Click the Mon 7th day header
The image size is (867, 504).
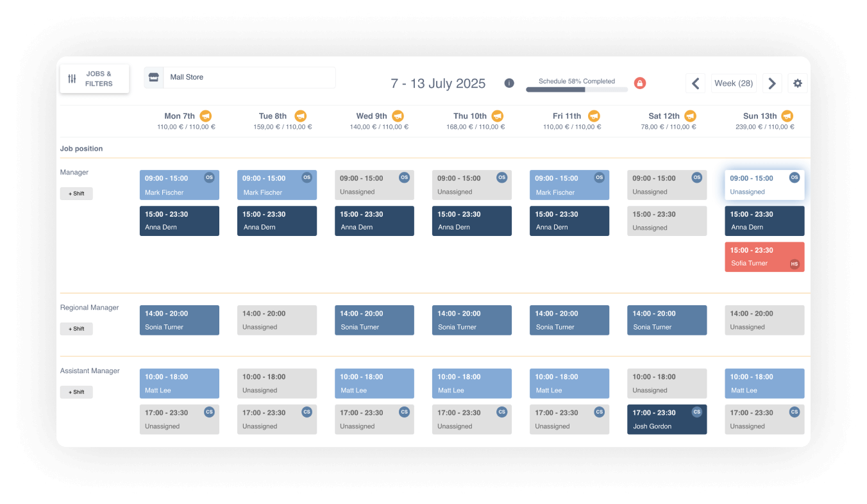(180, 116)
